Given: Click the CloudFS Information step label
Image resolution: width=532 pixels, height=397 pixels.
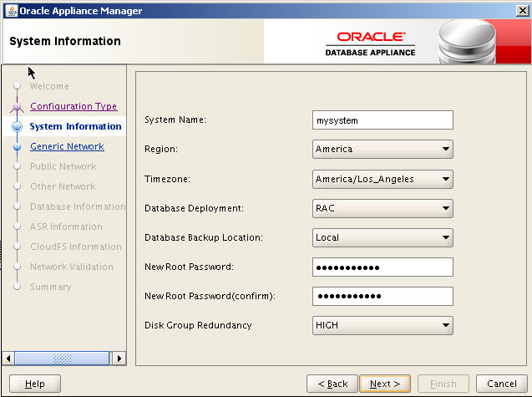Looking at the screenshot, I should tap(76, 247).
